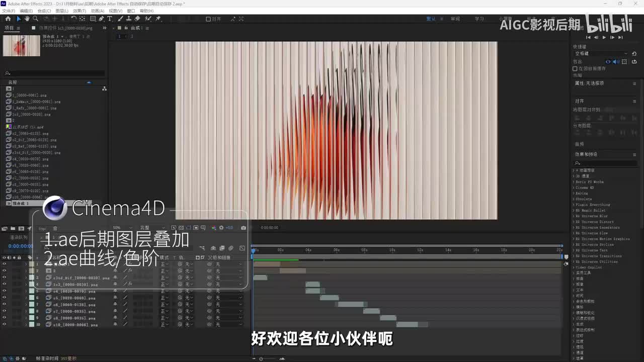The width and height of the screenshot is (644, 362).
Task: Open the 图层(L) menu
Action: (62, 11)
